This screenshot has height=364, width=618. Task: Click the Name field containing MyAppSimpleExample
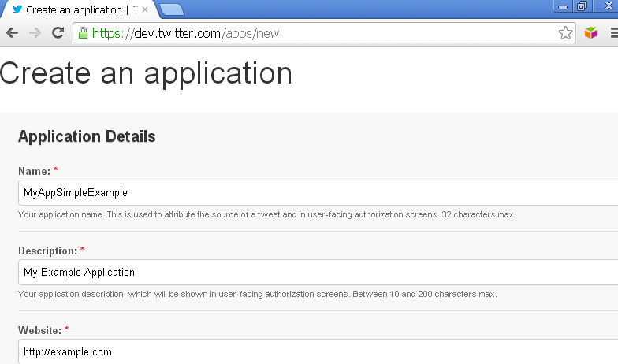315,192
